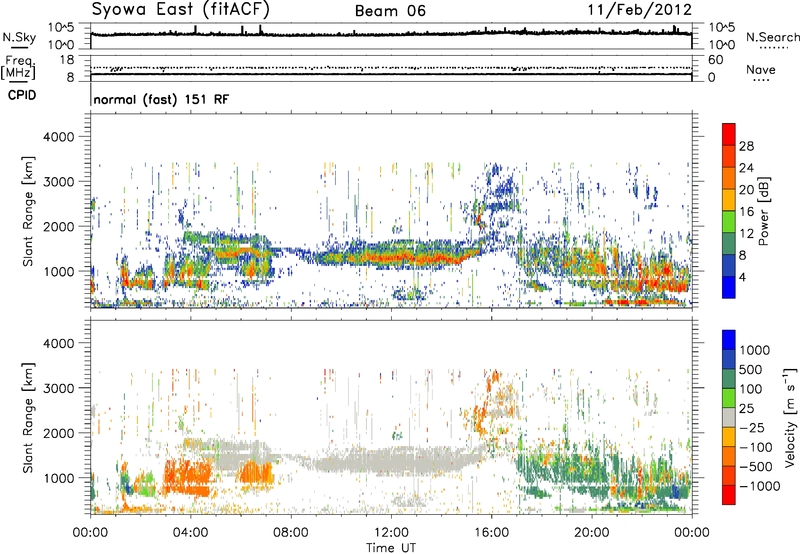Screen dimensions: 800x554
Task: Click the "16:00" time tick label
Action: (491, 533)
